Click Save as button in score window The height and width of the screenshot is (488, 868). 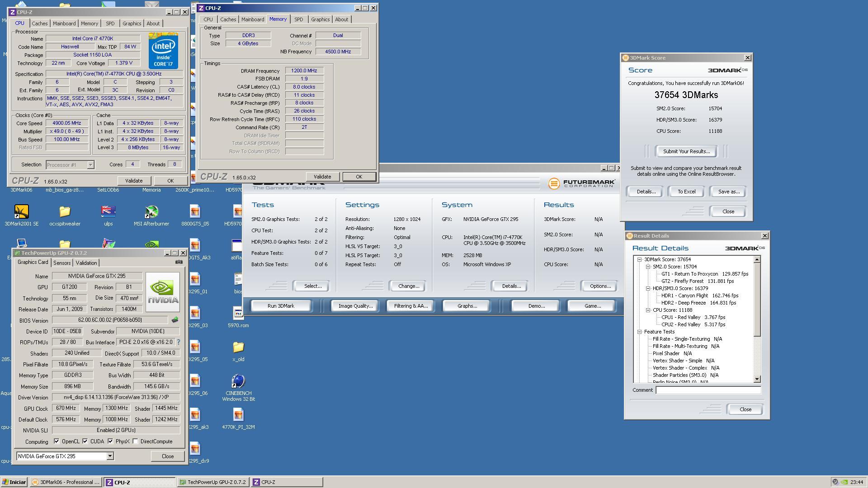[729, 192]
